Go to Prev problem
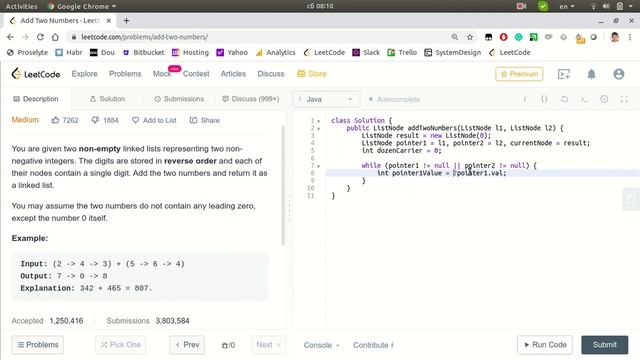The height and width of the screenshot is (360, 640). [187, 345]
